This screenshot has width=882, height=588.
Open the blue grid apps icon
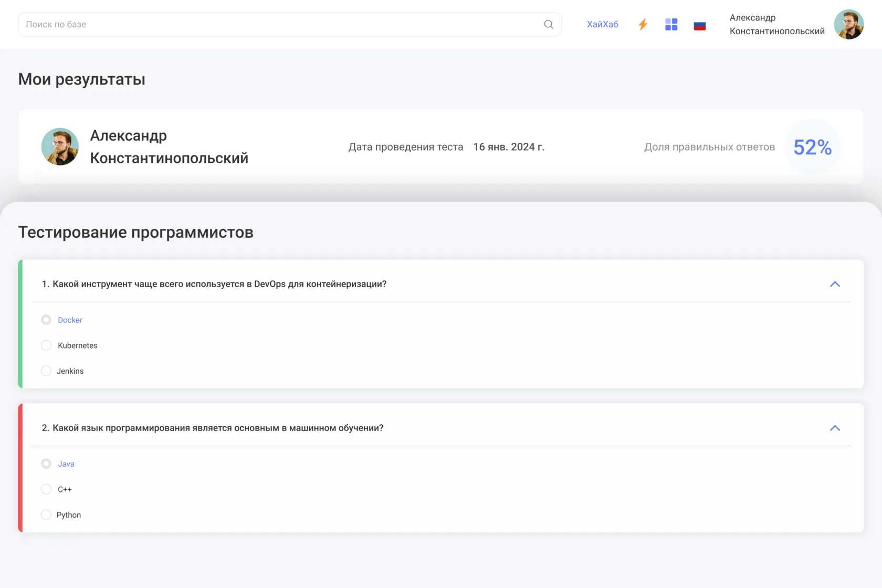[671, 25]
